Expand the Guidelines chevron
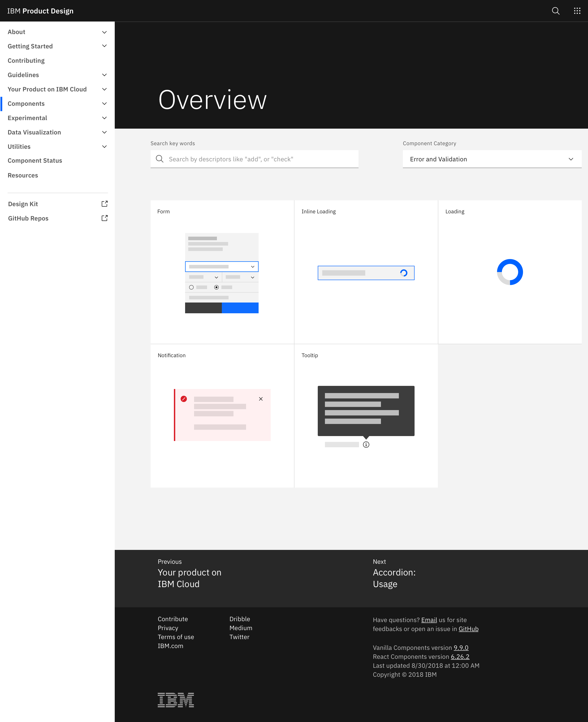Viewport: 588px width, 722px height. [104, 75]
